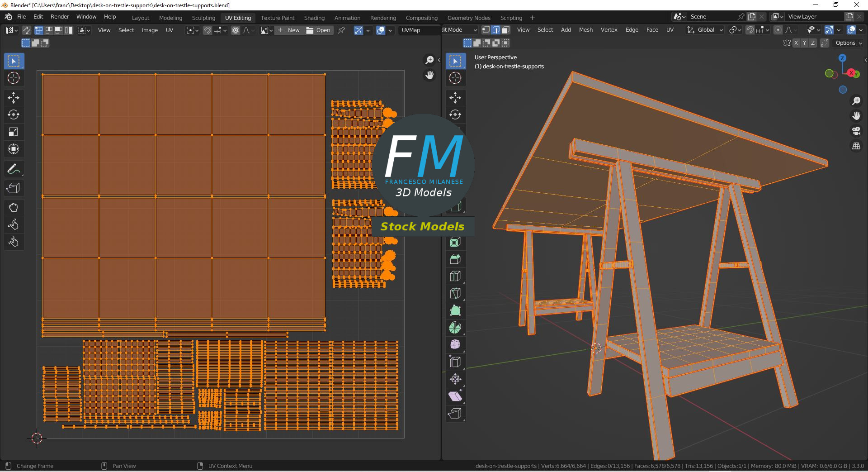Toggle proportional editing in UV editor
The width and height of the screenshot is (868, 472).
point(236,30)
